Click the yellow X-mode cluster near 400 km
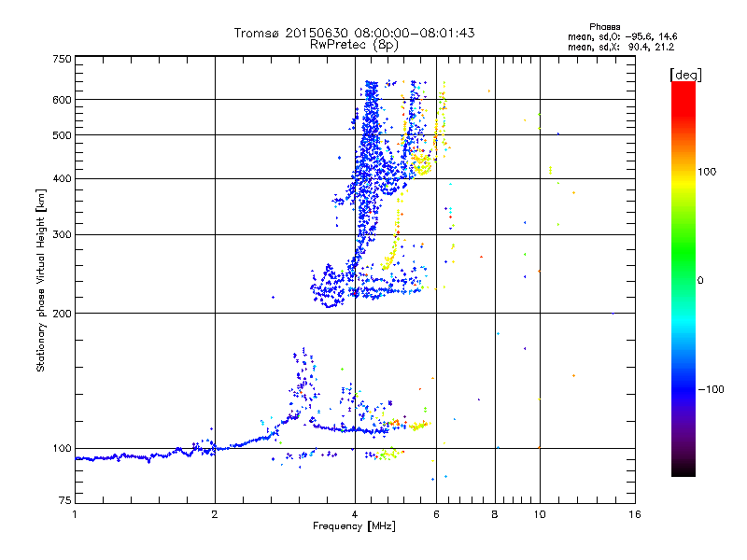Image resolution: width=747 pixels, height=560 pixels. (x=421, y=163)
